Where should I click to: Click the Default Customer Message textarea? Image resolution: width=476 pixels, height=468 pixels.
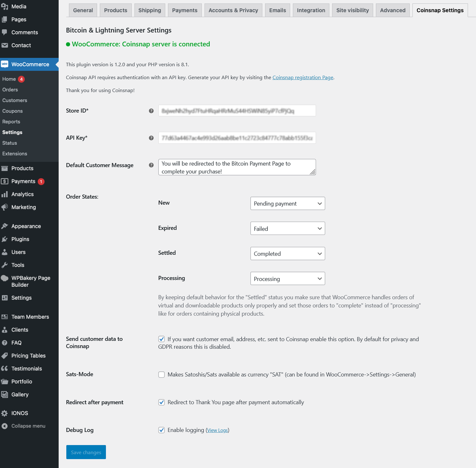point(237,167)
